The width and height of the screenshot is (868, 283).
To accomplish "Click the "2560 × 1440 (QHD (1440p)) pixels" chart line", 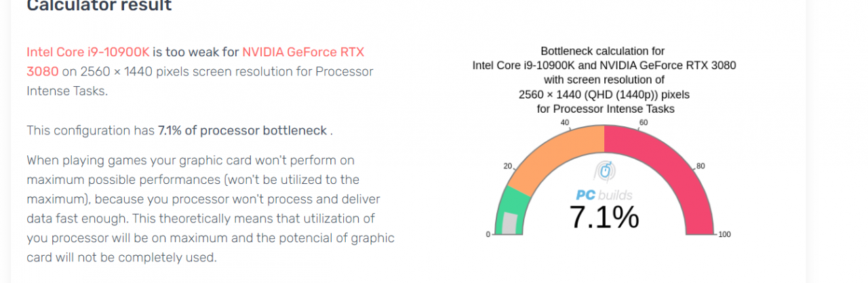I will click(603, 94).
